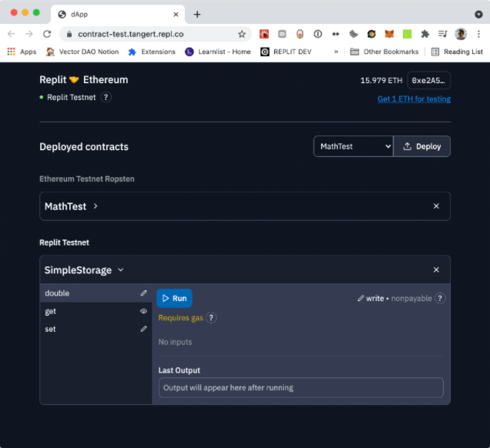This screenshot has height=448, width=490.
Task: Select the get function
Action: click(96, 311)
